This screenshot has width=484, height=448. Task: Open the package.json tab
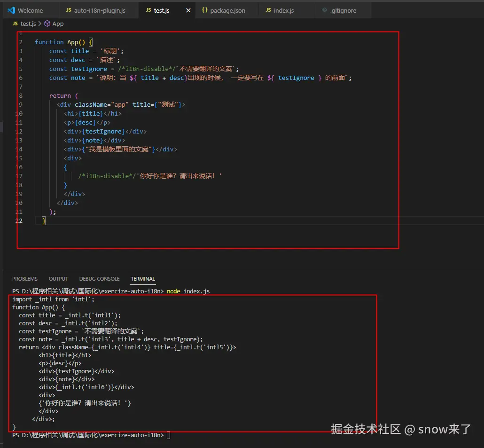click(x=227, y=10)
